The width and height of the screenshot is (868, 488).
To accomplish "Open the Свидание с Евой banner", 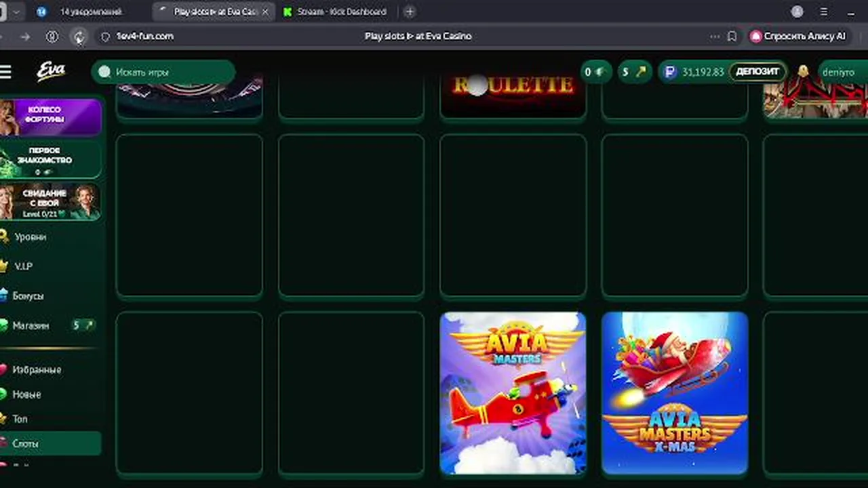I will (50, 201).
